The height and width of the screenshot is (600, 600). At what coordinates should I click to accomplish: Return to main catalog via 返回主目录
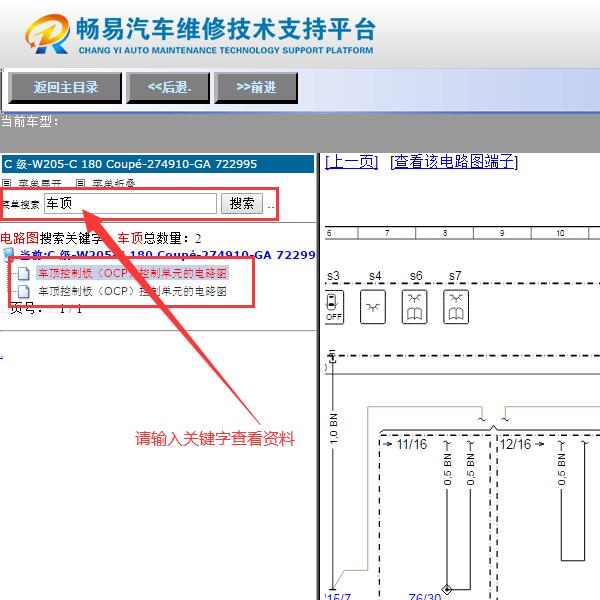coord(65,88)
